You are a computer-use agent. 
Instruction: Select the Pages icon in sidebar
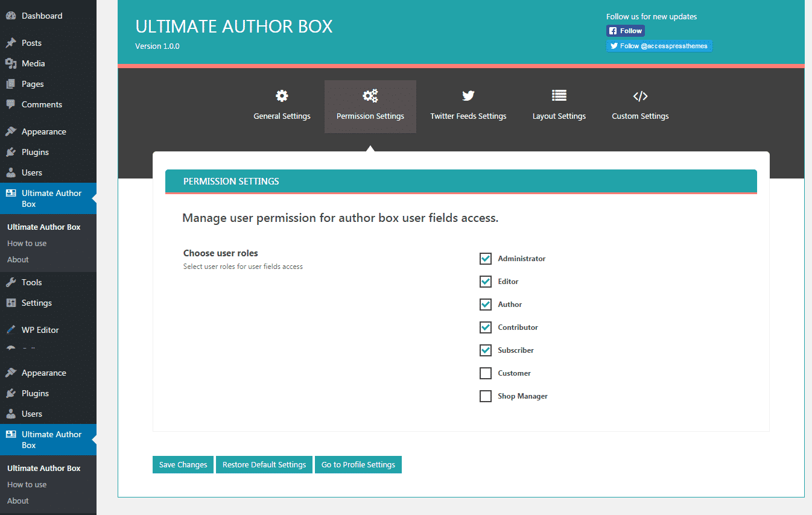point(11,84)
